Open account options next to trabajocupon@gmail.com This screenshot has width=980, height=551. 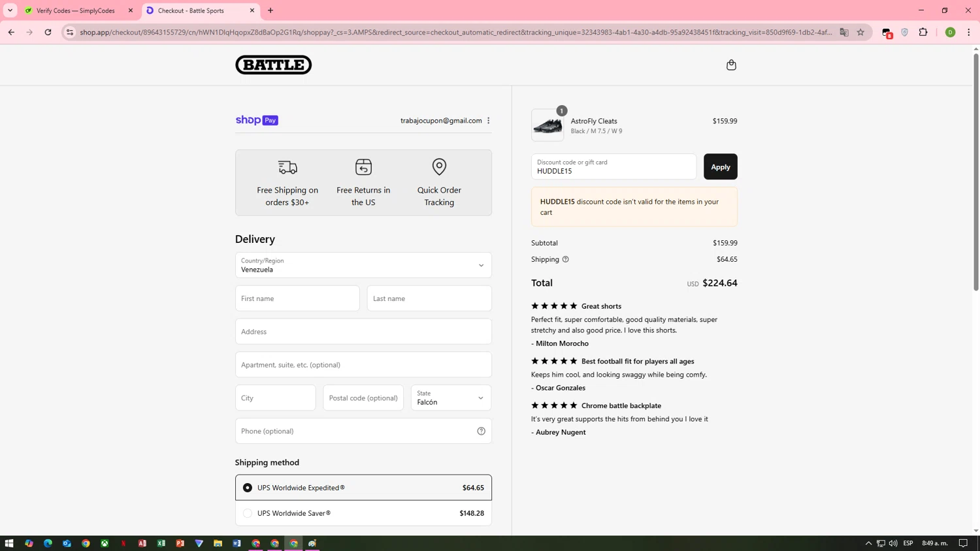point(489,121)
